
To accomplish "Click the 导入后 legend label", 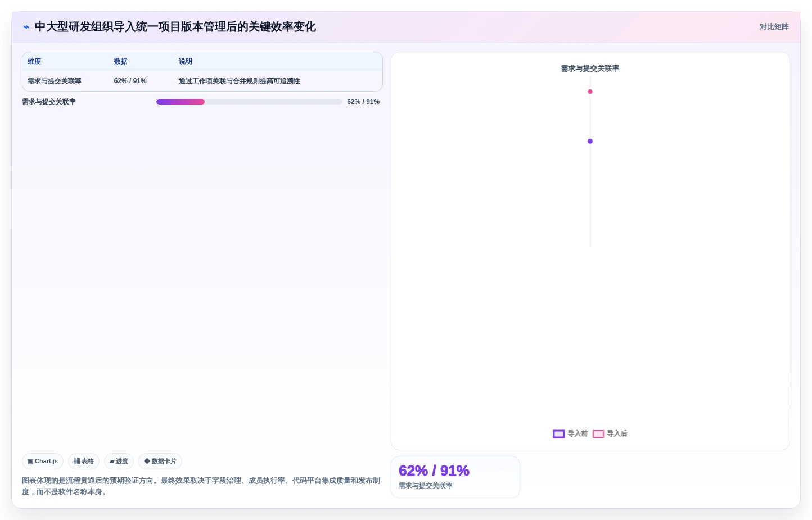I will click(x=617, y=434).
